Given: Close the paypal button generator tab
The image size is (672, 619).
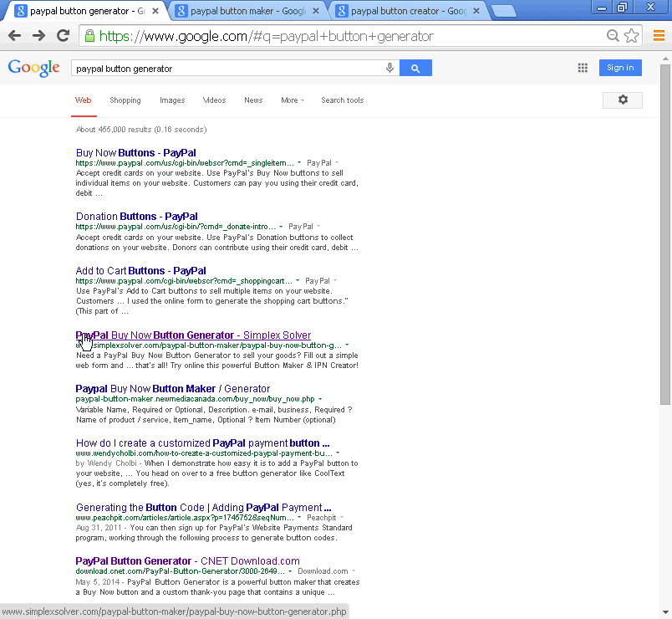Looking at the screenshot, I should (x=155, y=11).
